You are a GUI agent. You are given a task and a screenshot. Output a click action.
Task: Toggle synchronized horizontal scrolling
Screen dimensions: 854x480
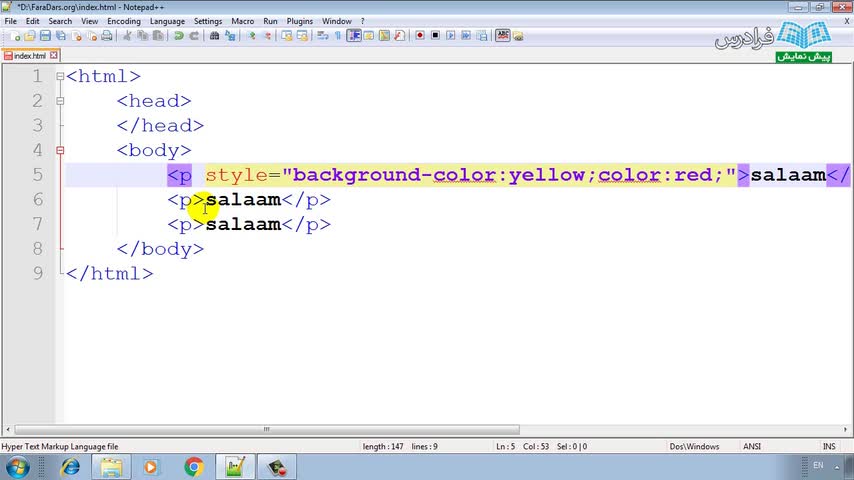point(302,36)
